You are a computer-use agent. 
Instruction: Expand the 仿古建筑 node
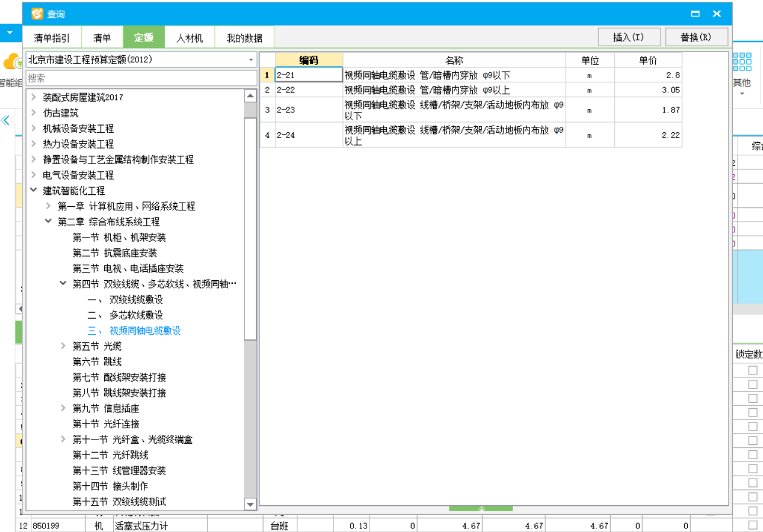(34, 113)
